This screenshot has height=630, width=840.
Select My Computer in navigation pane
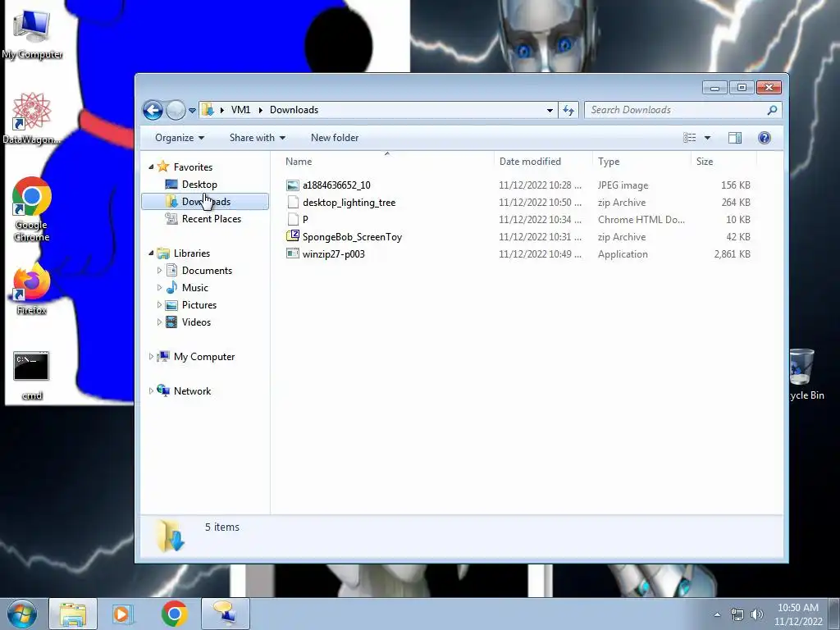tap(204, 357)
